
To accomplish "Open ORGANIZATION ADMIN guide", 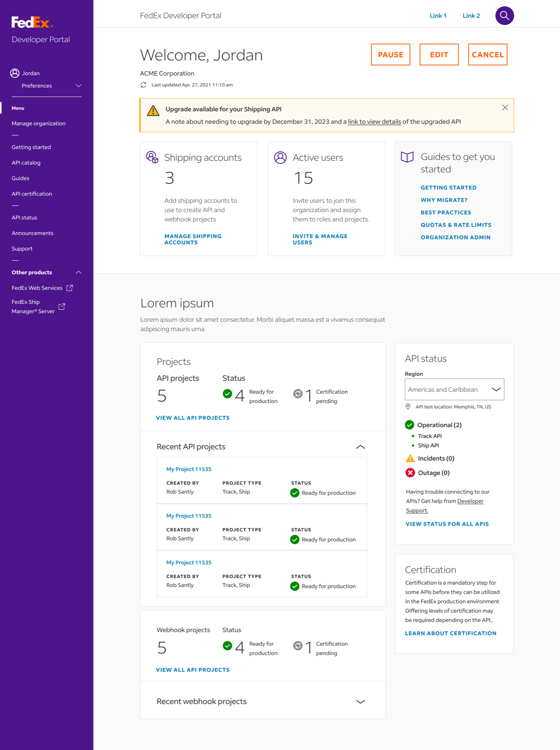I will pyautogui.click(x=456, y=237).
